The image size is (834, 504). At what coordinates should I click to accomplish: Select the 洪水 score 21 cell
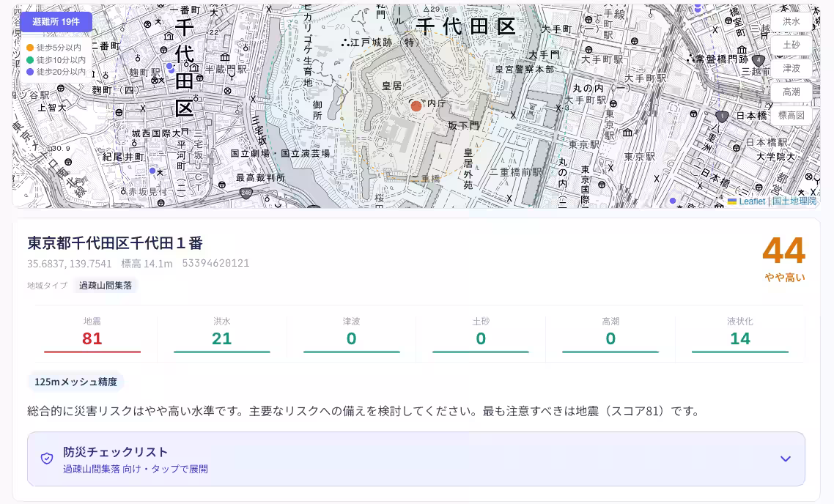coord(222,335)
